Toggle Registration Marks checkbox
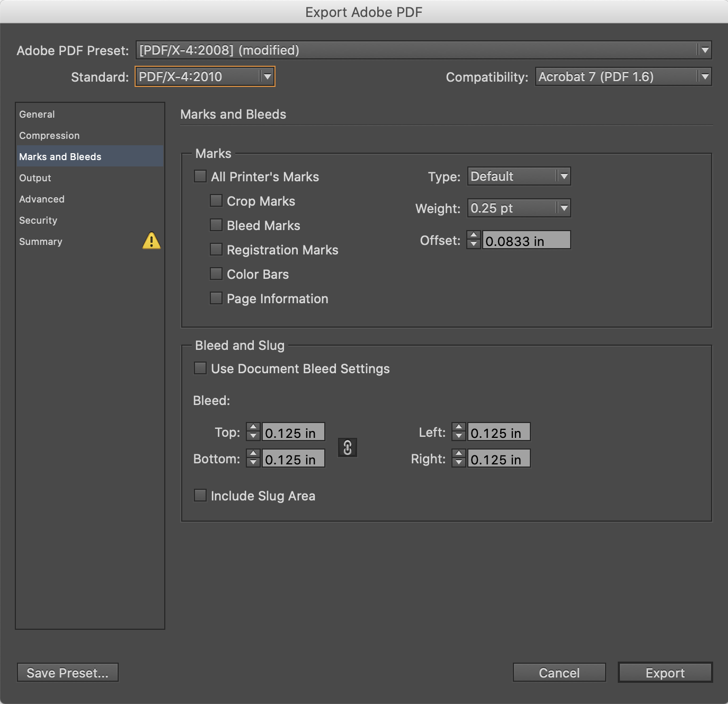Screen dimensions: 728x704 pyautogui.click(x=216, y=249)
